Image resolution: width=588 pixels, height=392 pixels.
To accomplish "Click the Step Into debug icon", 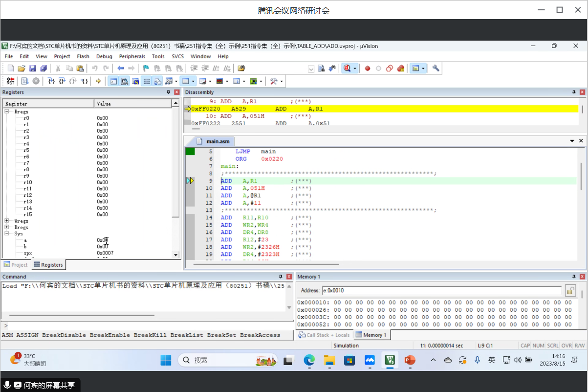I will click(x=51, y=81).
